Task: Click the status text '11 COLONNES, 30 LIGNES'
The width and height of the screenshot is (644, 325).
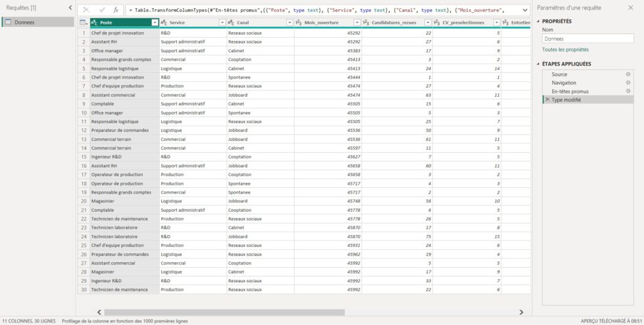Action: pos(29,321)
